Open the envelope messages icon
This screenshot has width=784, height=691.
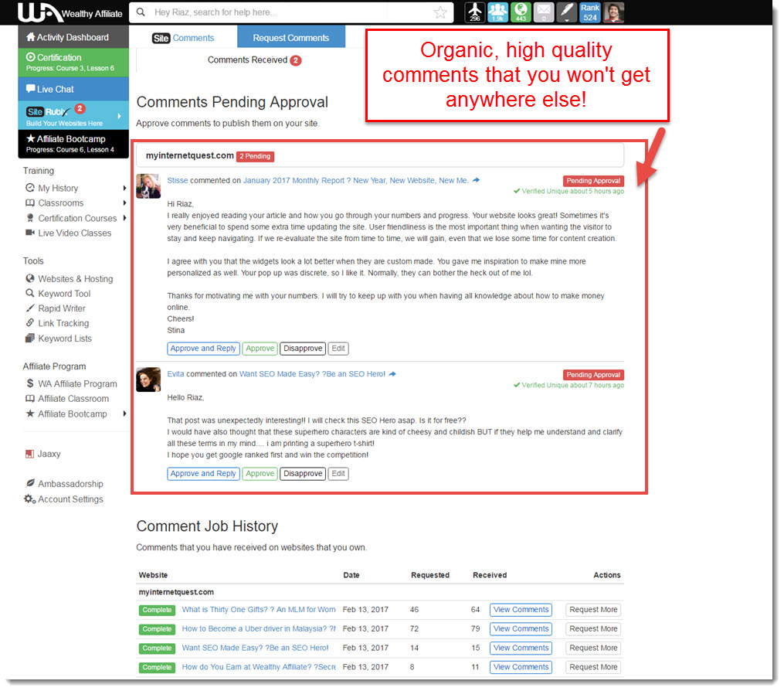pos(544,12)
